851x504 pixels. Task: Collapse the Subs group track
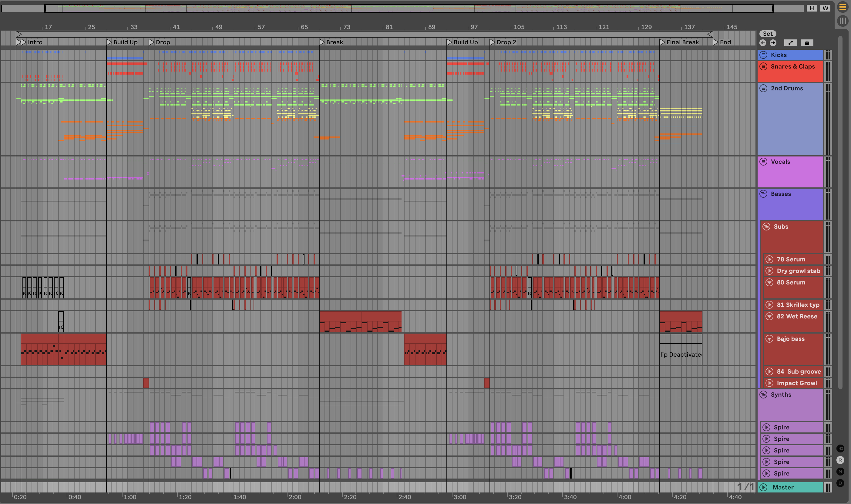(766, 227)
